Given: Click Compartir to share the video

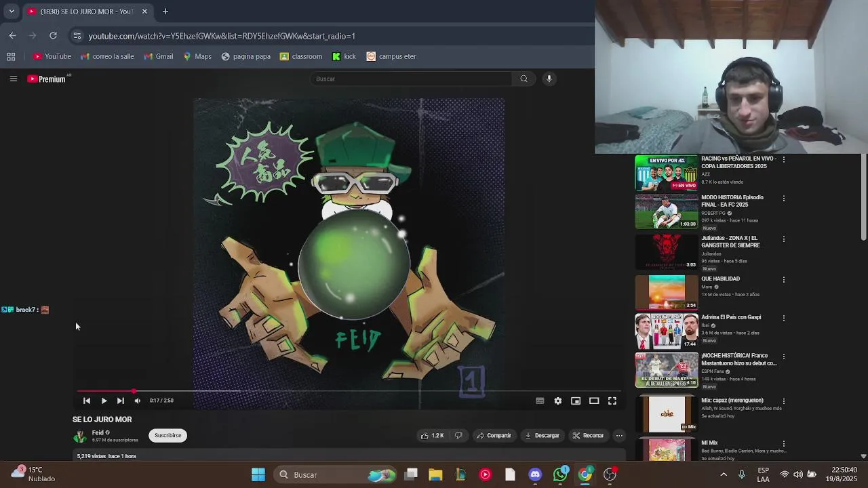Looking at the screenshot, I should pos(494,436).
